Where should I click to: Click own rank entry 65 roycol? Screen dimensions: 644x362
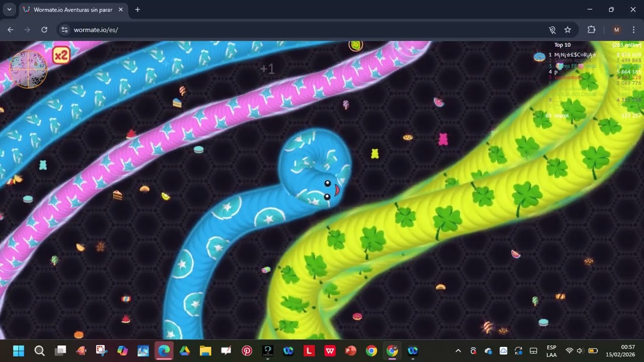pyautogui.click(x=557, y=116)
